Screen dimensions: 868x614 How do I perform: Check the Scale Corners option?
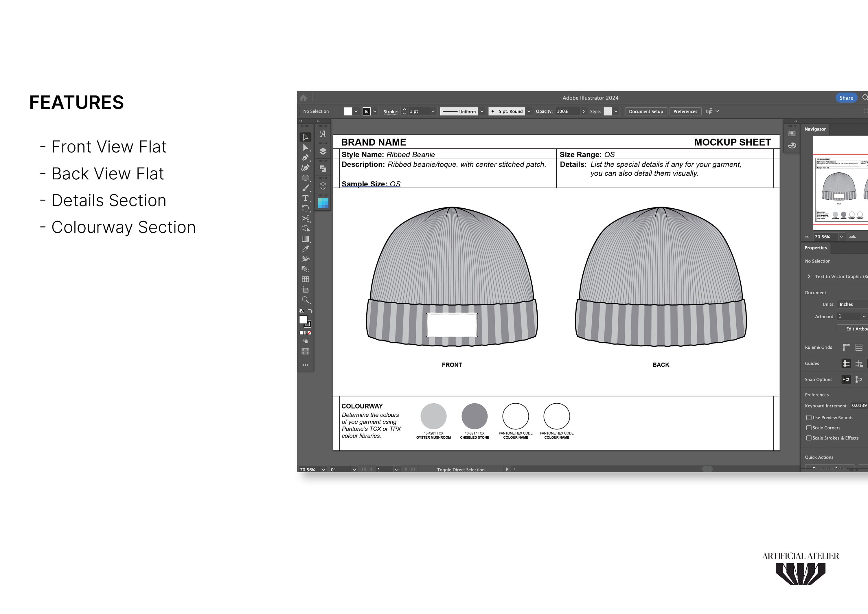click(809, 428)
